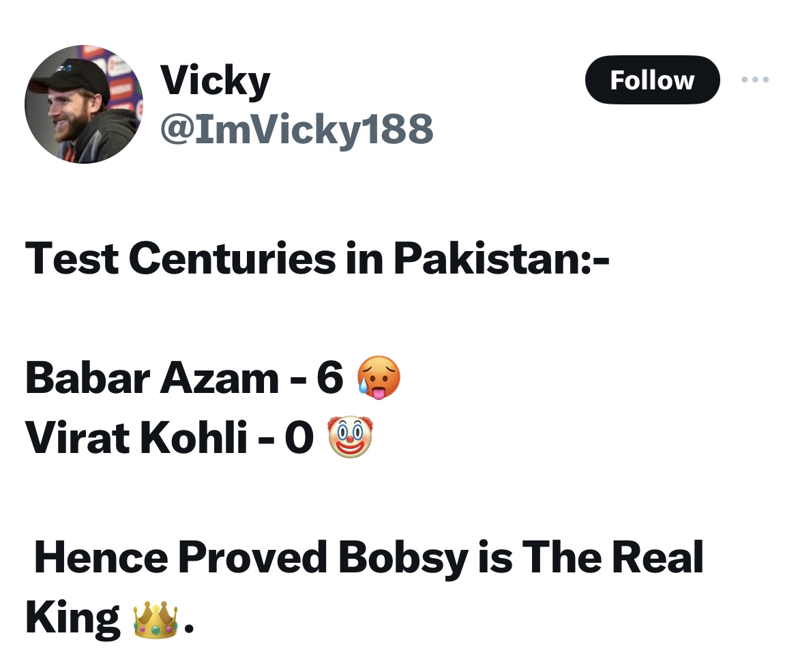Click the number 0 after Virat Kohli

[x=299, y=437]
